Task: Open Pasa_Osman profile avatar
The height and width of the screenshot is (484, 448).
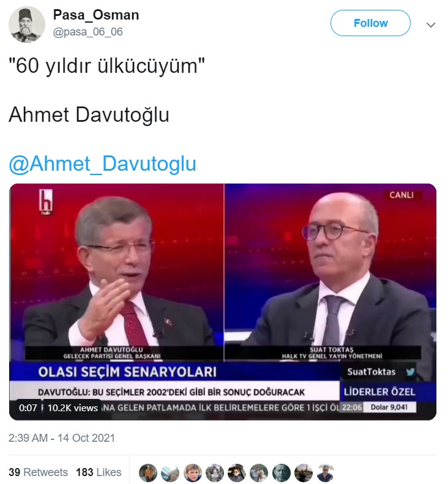Action: pyautogui.click(x=27, y=24)
